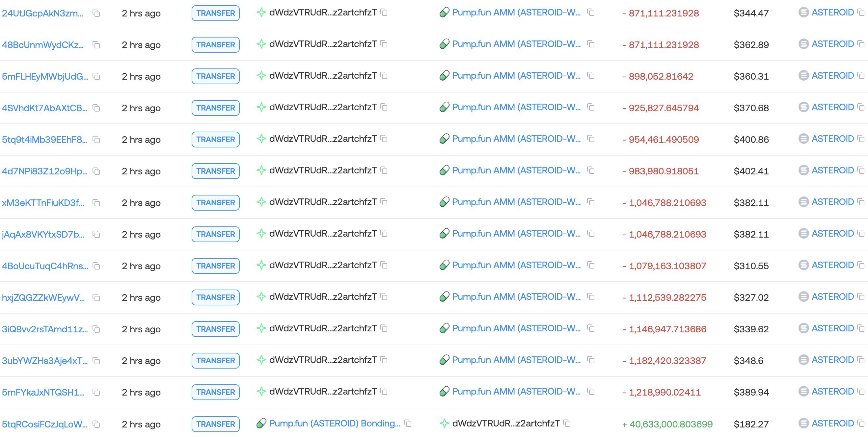
Task: Click TRANSFER badge in $310.55 row
Action: click(216, 266)
